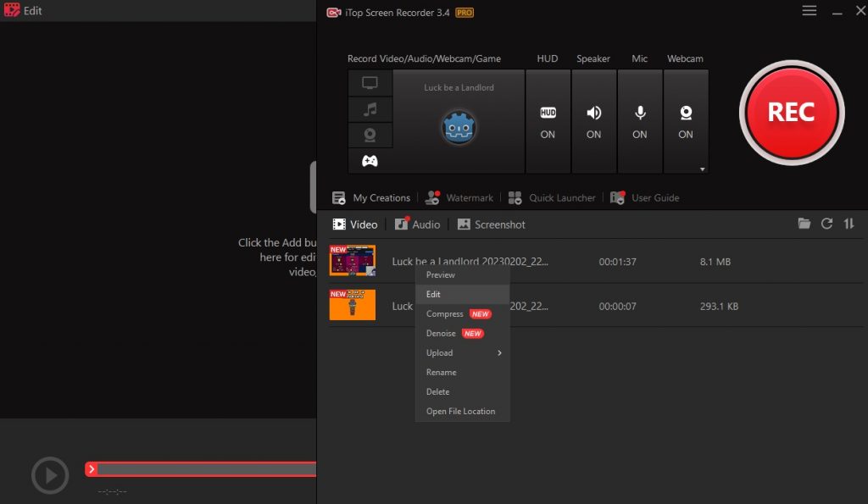Switch to the Screenshot tab

point(491,224)
